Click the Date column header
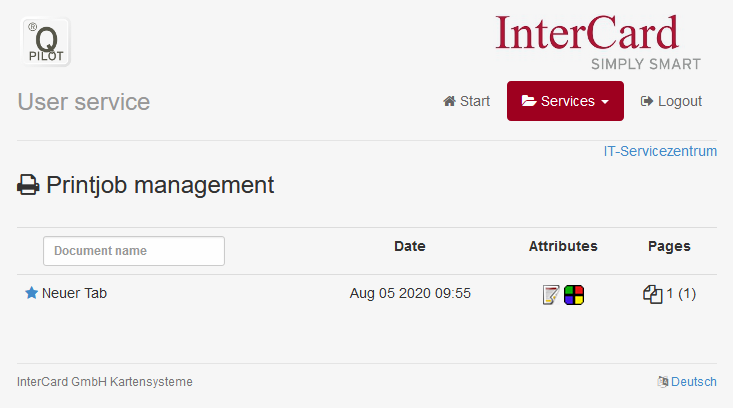This screenshot has height=408, width=733. point(410,246)
